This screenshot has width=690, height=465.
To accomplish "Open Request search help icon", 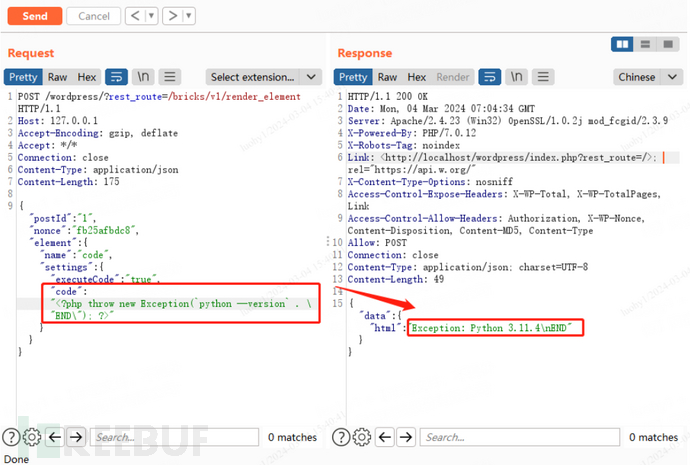I will point(11,437).
